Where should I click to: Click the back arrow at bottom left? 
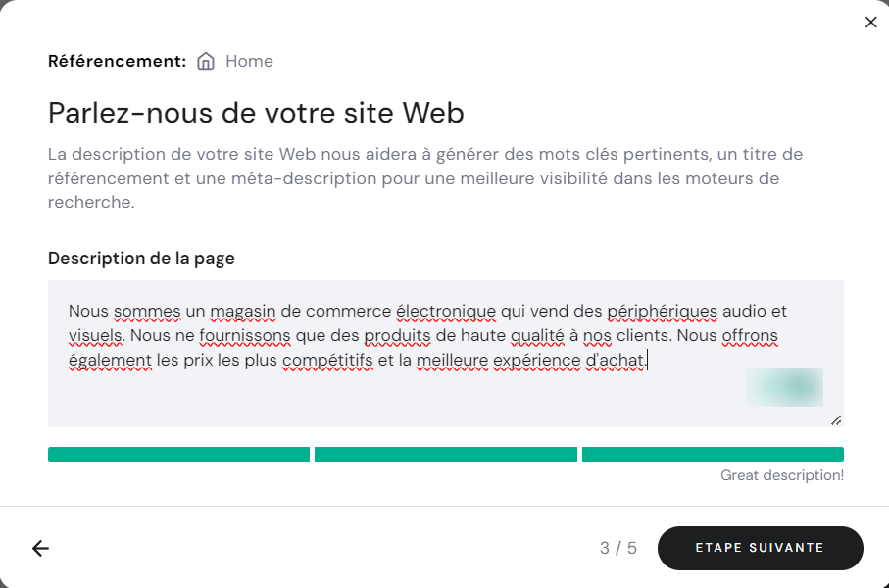(x=40, y=548)
